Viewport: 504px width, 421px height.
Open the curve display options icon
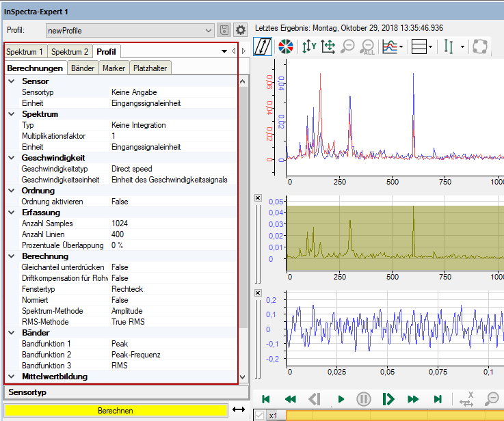point(393,47)
